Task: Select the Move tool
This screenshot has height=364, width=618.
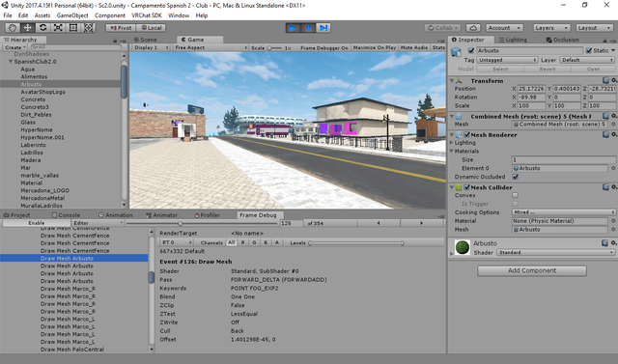Action: coord(28,28)
